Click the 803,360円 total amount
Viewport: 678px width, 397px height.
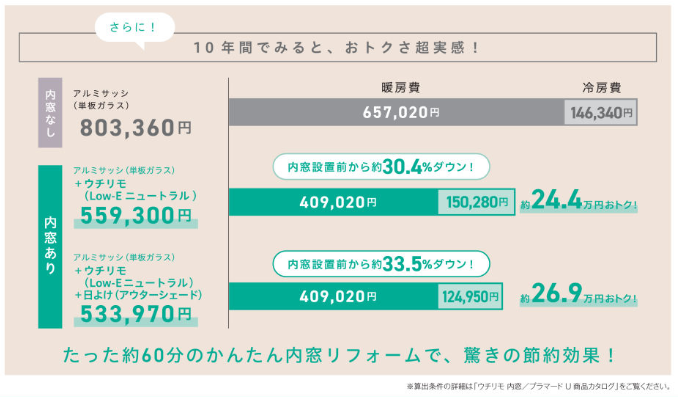click(135, 128)
